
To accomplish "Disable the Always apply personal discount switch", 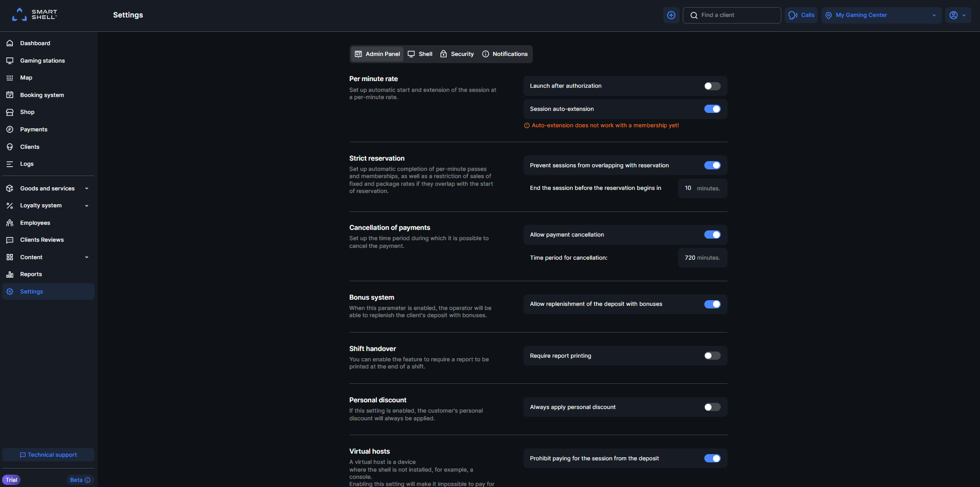I will [712, 407].
